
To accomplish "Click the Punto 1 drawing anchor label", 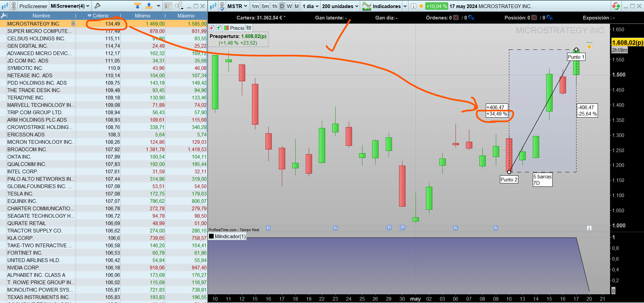I will (x=576, y=57).
